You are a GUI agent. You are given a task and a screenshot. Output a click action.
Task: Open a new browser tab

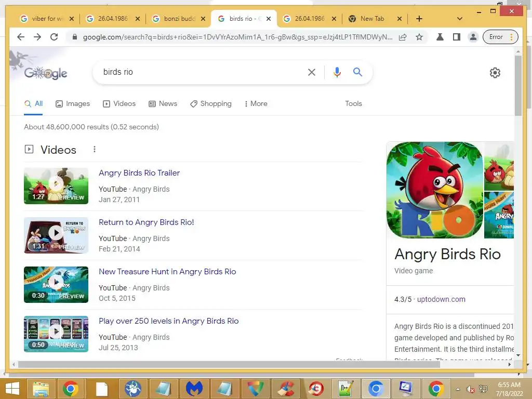[x=419, y=19]
